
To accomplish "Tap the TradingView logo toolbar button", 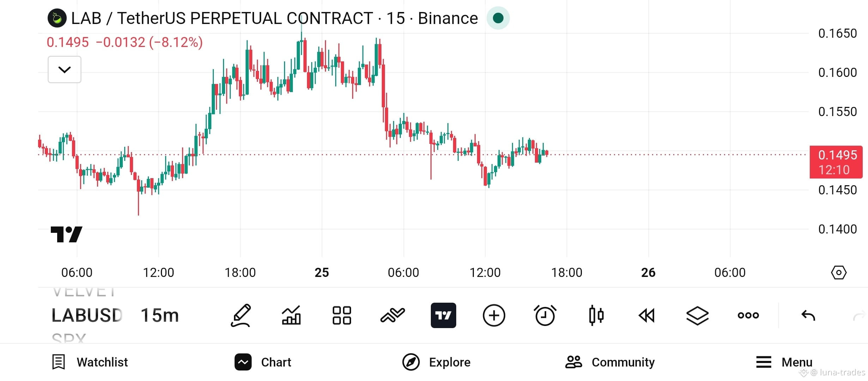I will pyautogui.click(x=443, y=315).
